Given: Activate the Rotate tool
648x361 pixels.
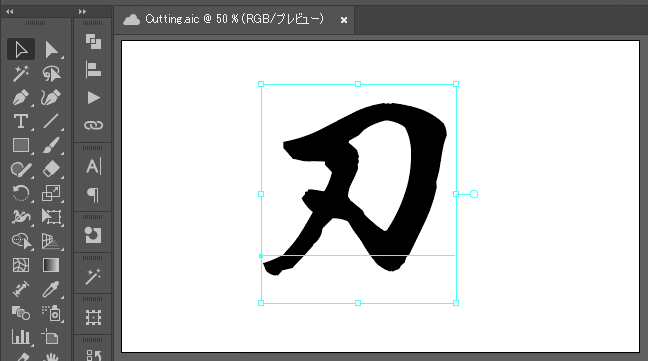Looking at the screenshot, I should (21, 193).
